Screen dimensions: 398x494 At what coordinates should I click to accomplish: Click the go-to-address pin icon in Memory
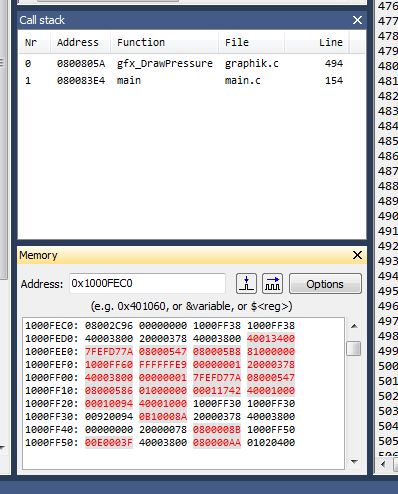[246, 284]
